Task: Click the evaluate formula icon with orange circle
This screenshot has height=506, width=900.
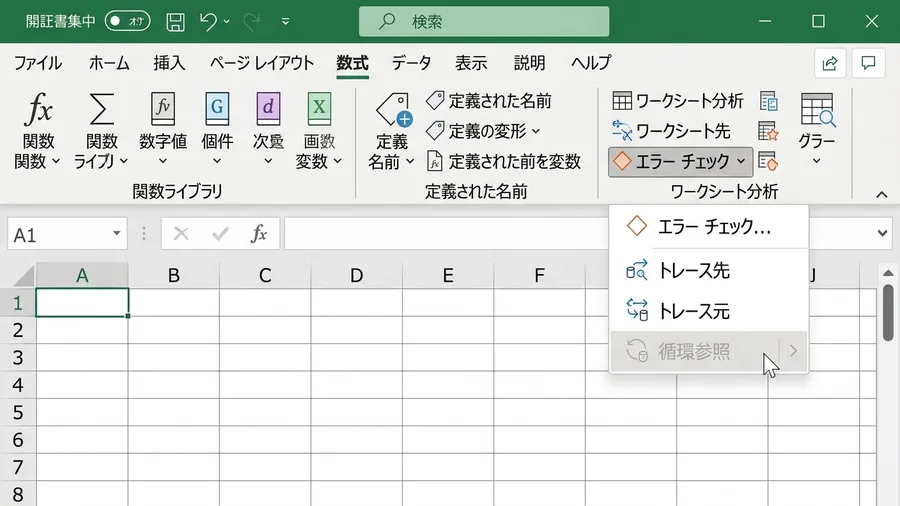Action: coord(768,162)
